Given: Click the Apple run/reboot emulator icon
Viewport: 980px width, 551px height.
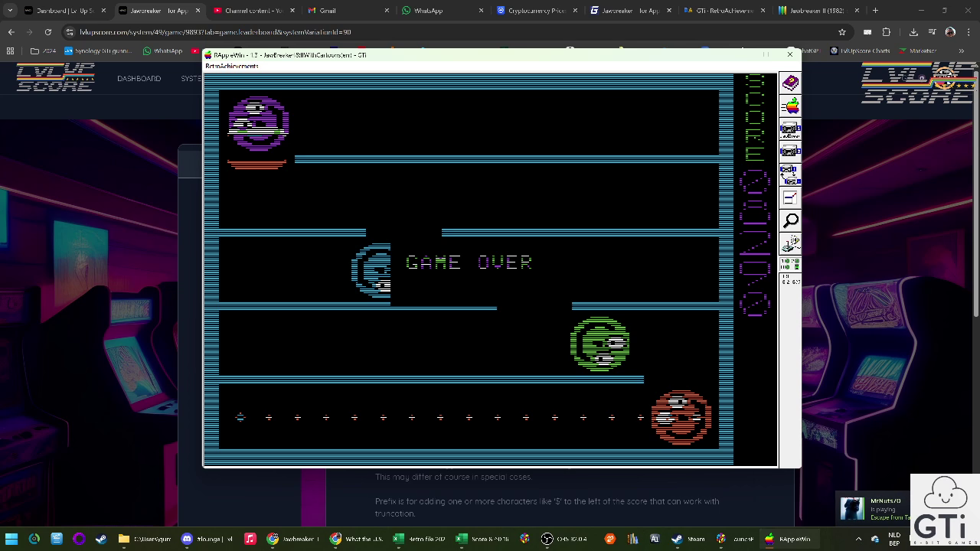Looking at the screenshot, I should coord(790,106).
